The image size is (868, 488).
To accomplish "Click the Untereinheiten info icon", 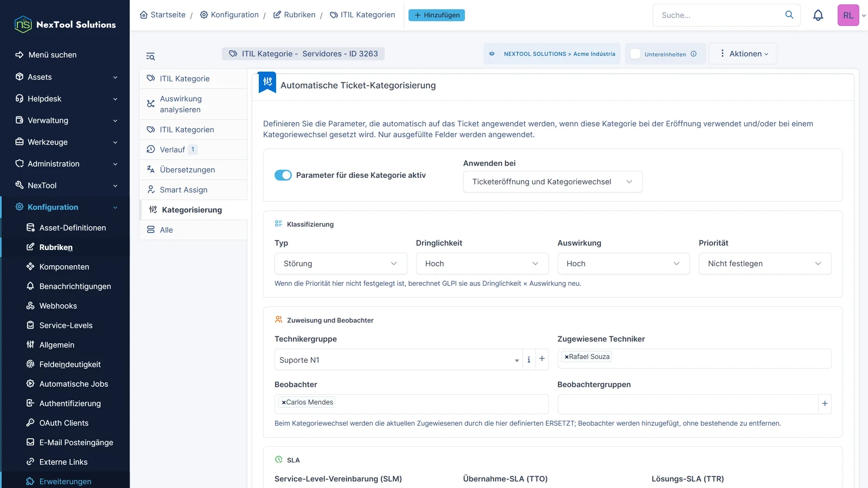I will coord(693,54).
